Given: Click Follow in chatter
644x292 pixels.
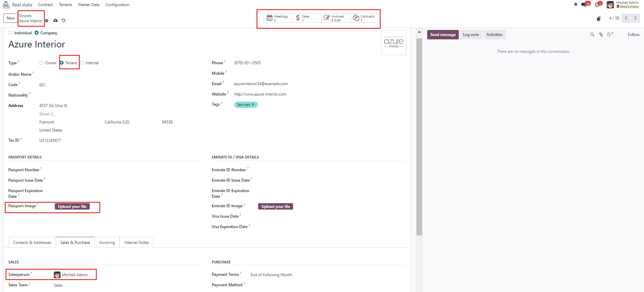Looking at the screenshot, I should pos(634,35).
